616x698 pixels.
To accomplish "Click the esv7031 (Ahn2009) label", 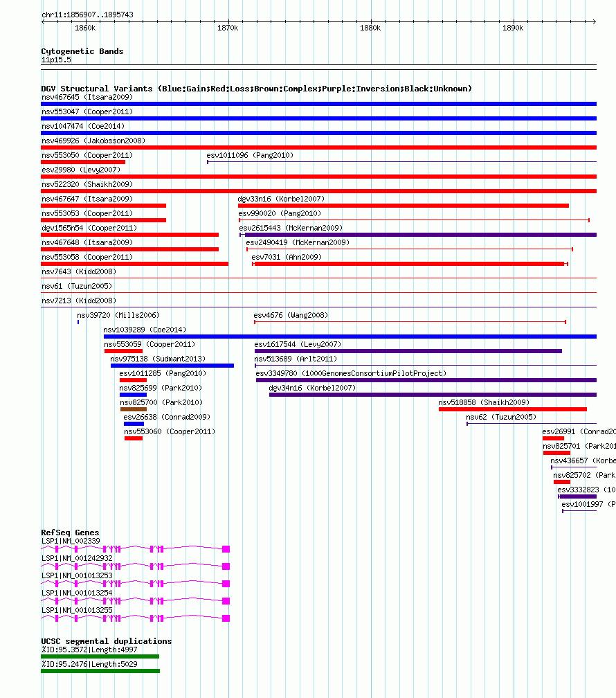I will [x=287, y=258].
